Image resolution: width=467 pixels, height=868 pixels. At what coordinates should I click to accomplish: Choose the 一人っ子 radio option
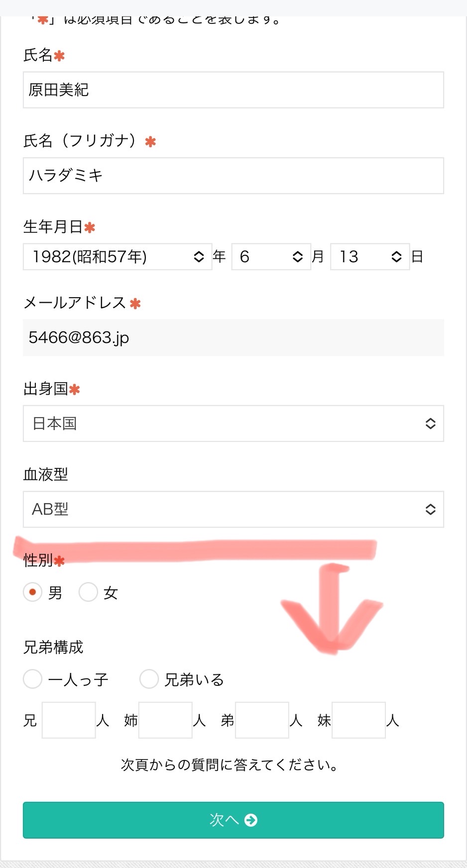(x=32, y=679)
